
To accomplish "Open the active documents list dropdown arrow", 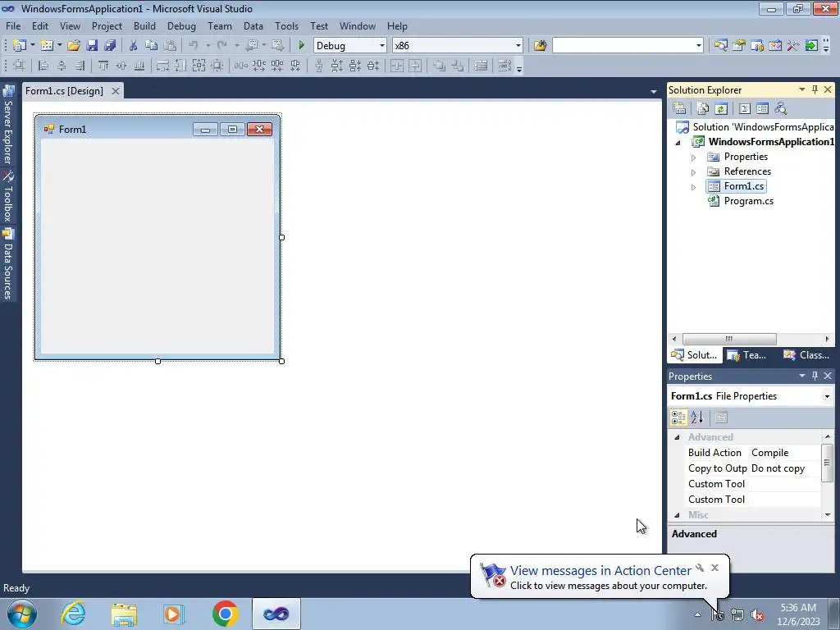I will [x=654, y=92].
